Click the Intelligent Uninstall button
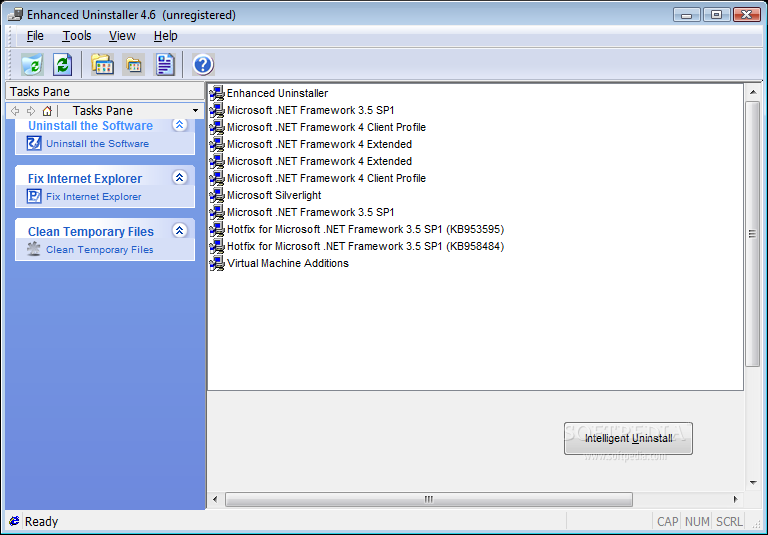The width and height of the screenshot is (768, 535). 628,438
